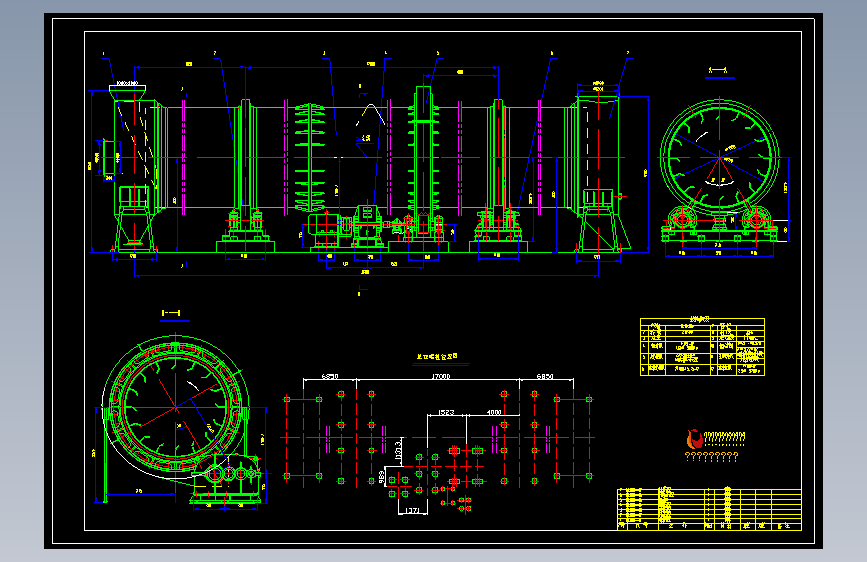Viewport: 867px width, 562px height.
Task: Click the "17000" dimension text
Action: [441, 376]
